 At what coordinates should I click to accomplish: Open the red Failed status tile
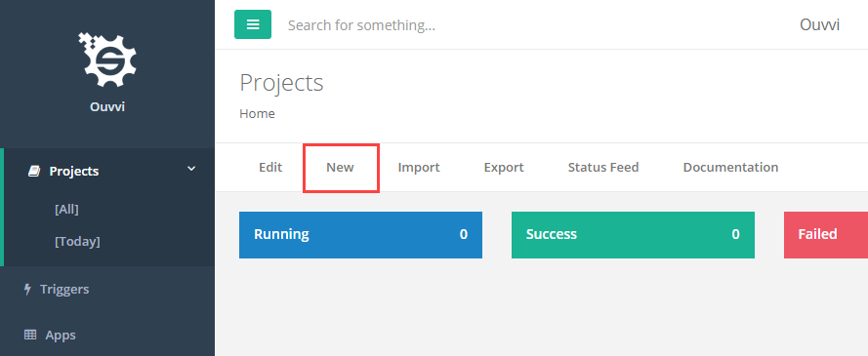[826, 234]
